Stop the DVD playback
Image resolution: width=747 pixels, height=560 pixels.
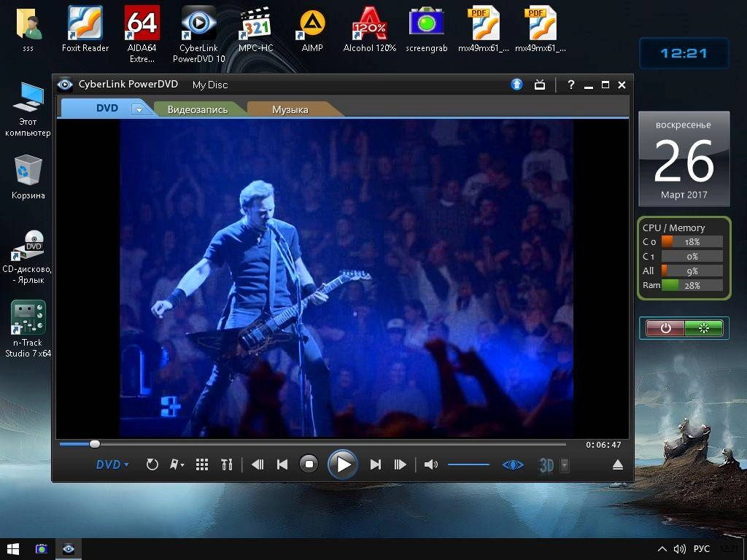tap(309, 464)
